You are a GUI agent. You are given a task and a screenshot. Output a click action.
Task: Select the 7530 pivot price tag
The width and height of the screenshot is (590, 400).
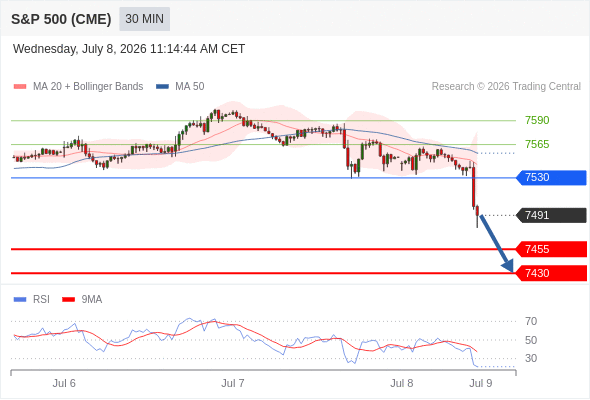(x=551, y=177)
